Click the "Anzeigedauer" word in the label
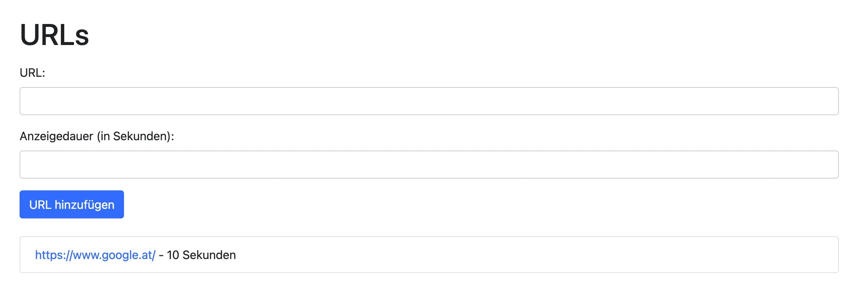The width and height of the screenshot is (868, 307). pos(56,136)
